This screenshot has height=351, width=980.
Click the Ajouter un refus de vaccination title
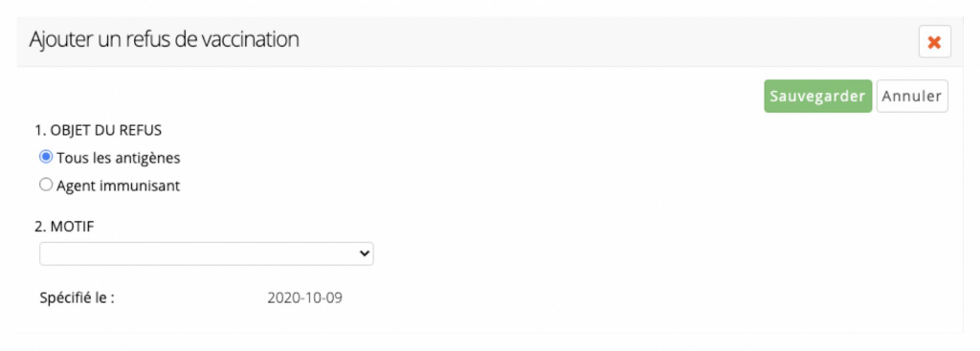coord(164,40)
